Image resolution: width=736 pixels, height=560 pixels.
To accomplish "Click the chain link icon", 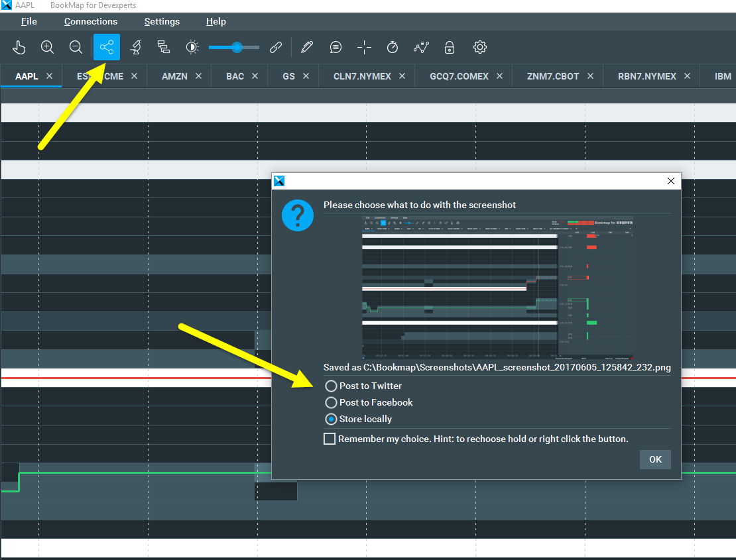I will point(276,47).
